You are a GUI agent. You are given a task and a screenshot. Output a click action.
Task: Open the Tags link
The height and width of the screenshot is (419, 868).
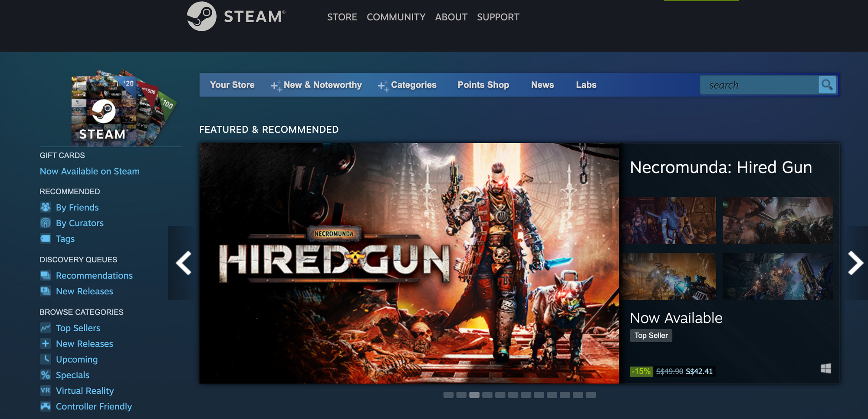[x=65, y=239]
